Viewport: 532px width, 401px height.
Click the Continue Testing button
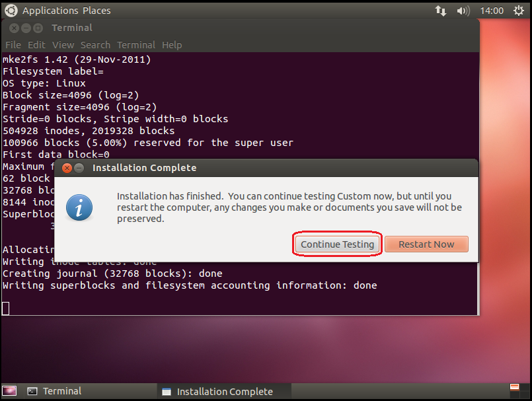(337, 244)
